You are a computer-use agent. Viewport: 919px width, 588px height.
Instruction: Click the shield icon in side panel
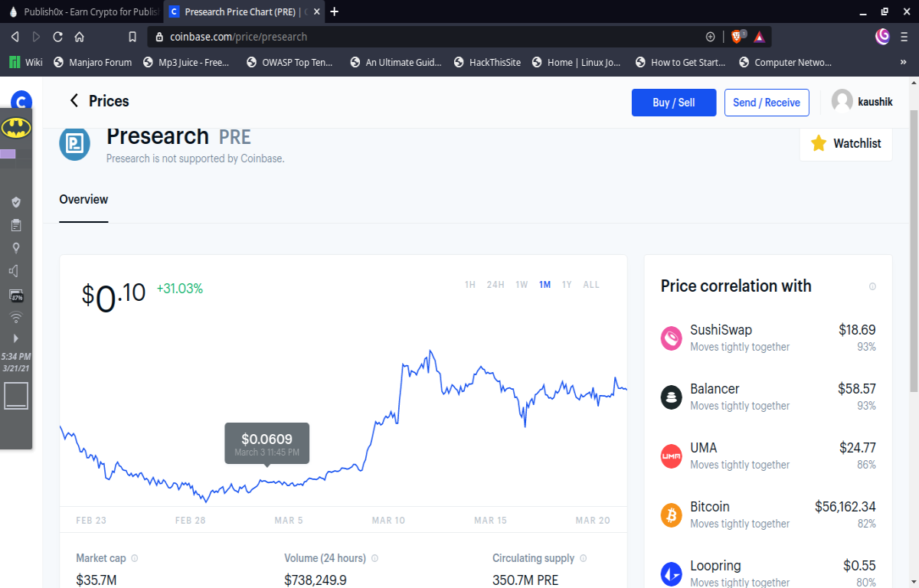16,202
